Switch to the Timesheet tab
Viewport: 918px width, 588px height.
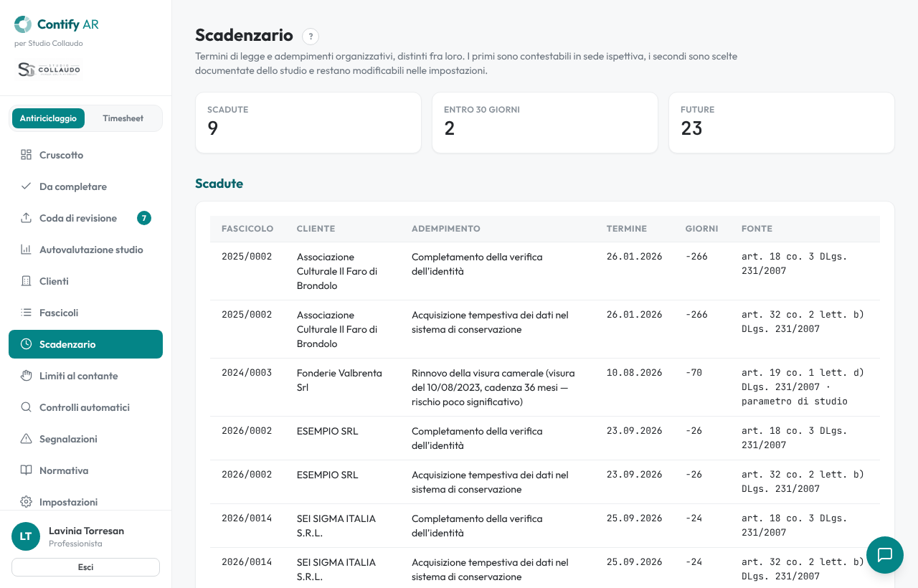pos(123,118)
